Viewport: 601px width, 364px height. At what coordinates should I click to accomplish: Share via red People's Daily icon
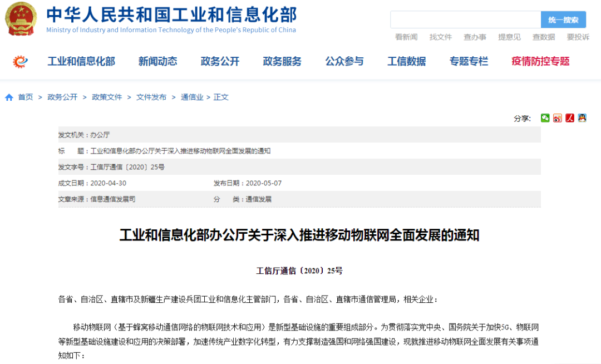pos(570,118)
